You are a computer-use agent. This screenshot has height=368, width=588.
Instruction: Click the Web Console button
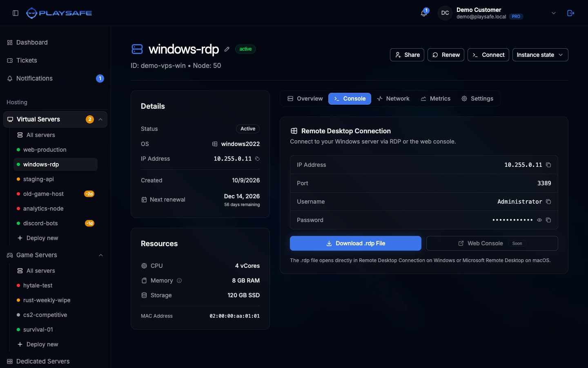pyautogui.click(x=492, y=243)
